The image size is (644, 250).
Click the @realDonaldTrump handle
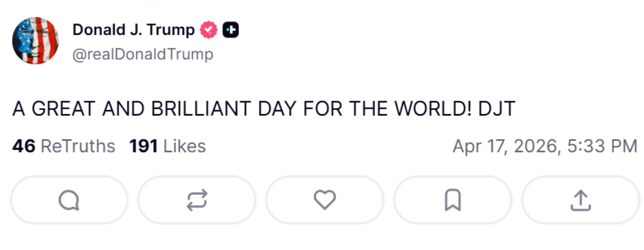click(143, 54)
